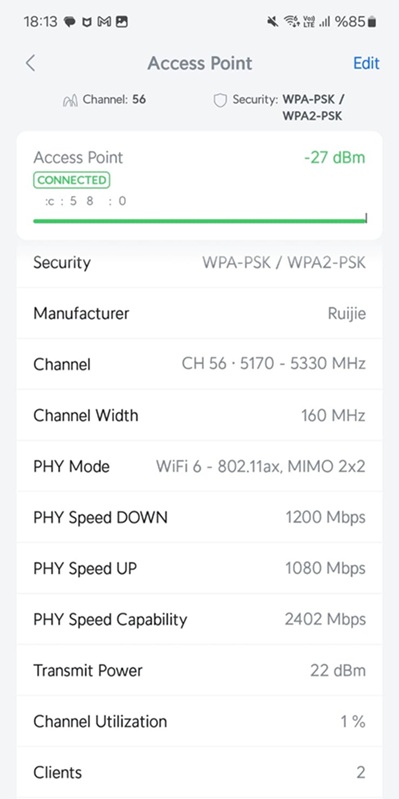This screenshot has width=399, height=799.
Task: Select the Channel Utilization row
Action: pyautogui.click(x=200, y=721)
